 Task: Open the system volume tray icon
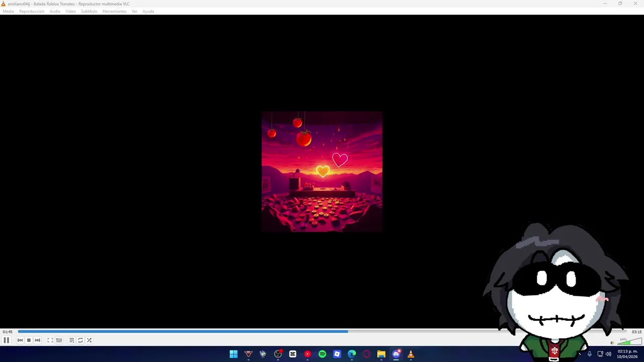(608, 354)
